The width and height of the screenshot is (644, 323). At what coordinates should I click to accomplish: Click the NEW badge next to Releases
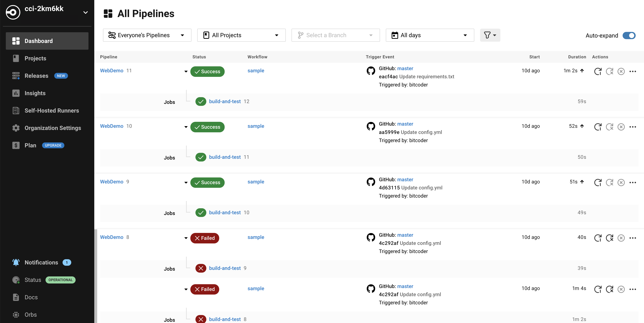61,76
